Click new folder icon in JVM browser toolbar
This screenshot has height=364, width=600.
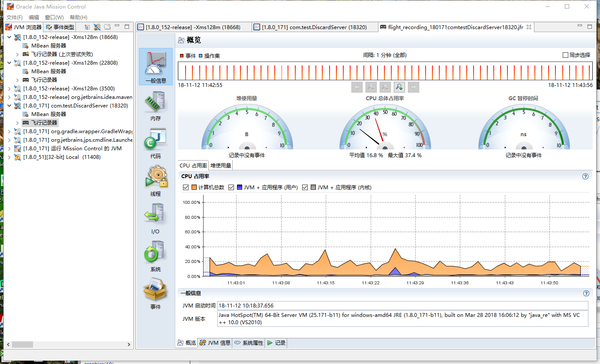[107, 27]
